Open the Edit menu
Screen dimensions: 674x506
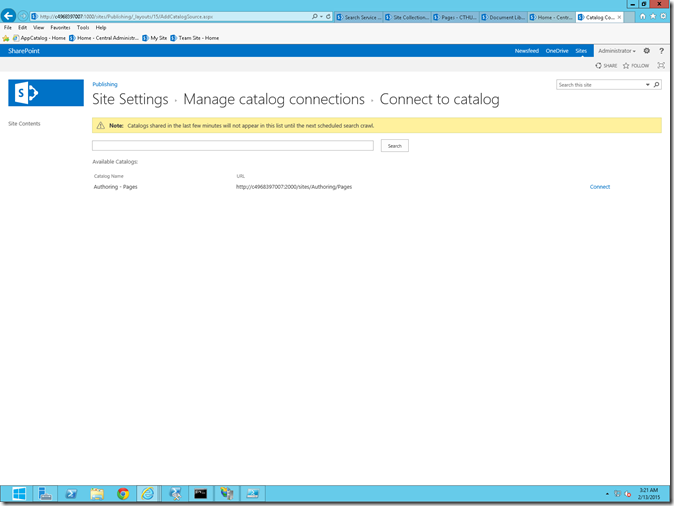(x=22, y=28)
